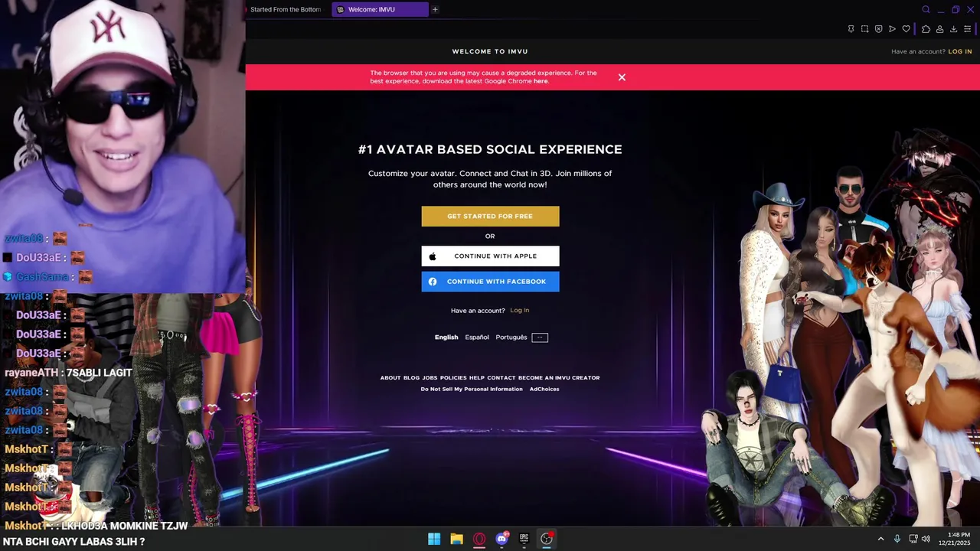This screenshot has height=551, width=980.
Task: Click the gold Log In link
Action: [520, 310]
